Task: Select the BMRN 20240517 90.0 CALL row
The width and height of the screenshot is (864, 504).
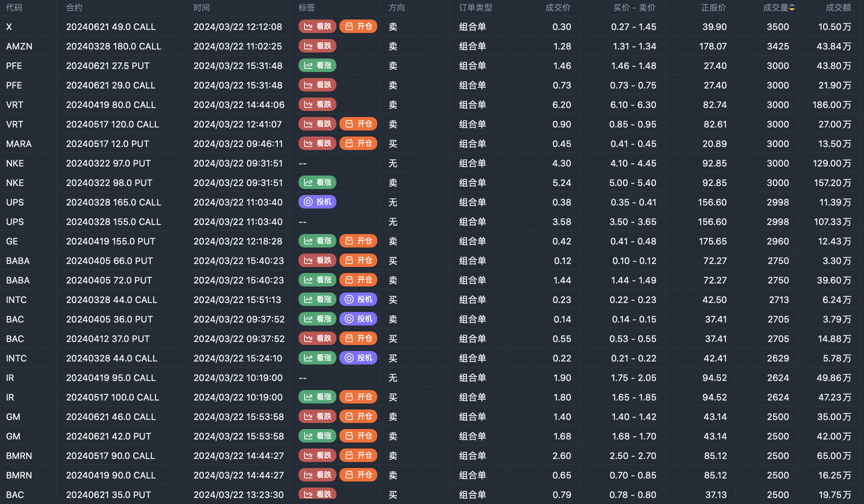Action: click(x=111, y=456)
